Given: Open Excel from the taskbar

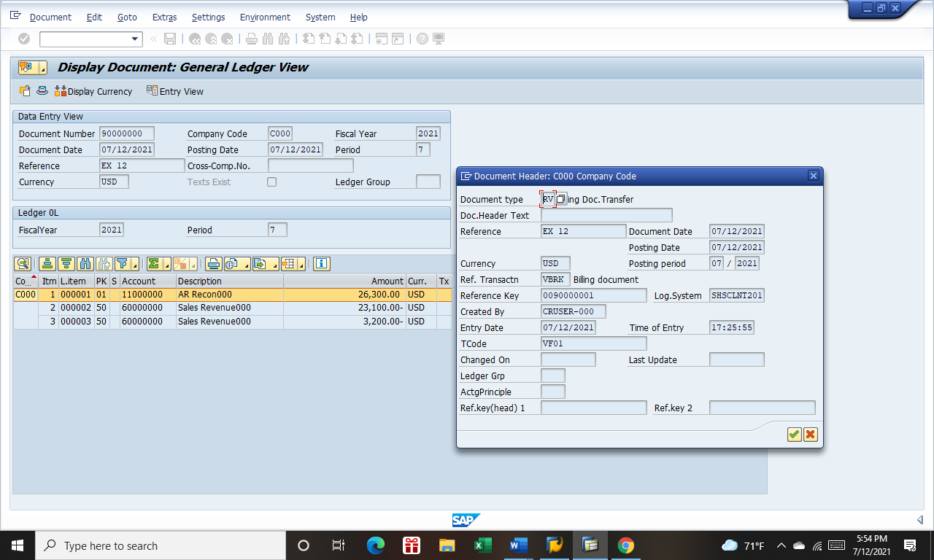Looking at the screenshot, I should click(482, 545).
